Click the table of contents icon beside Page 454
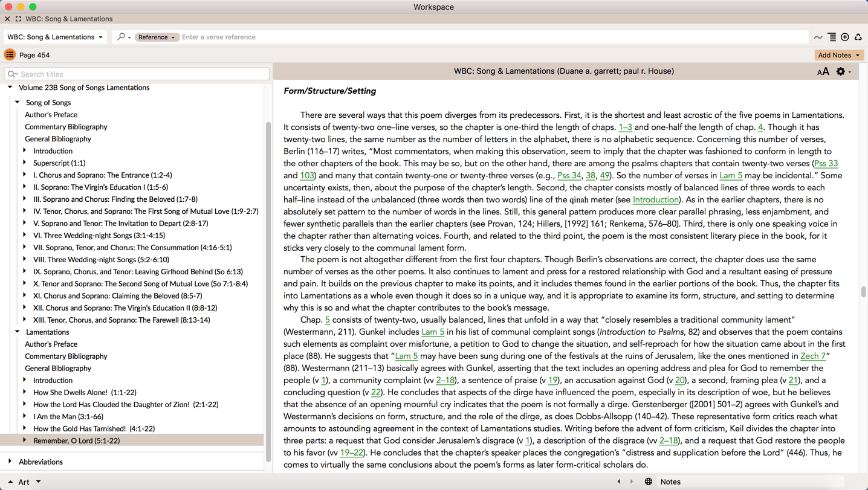 [10, 55]
